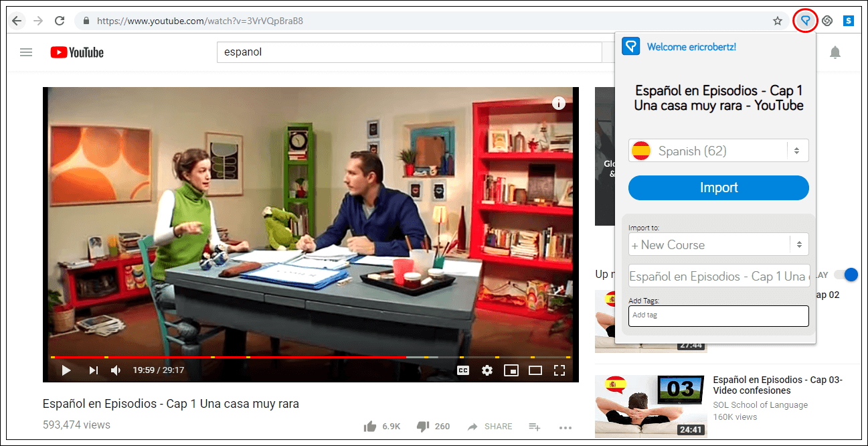Screen dimensions: 868x446
Task: Open the more actions menu below the video
Action: (x=566, y=427)
